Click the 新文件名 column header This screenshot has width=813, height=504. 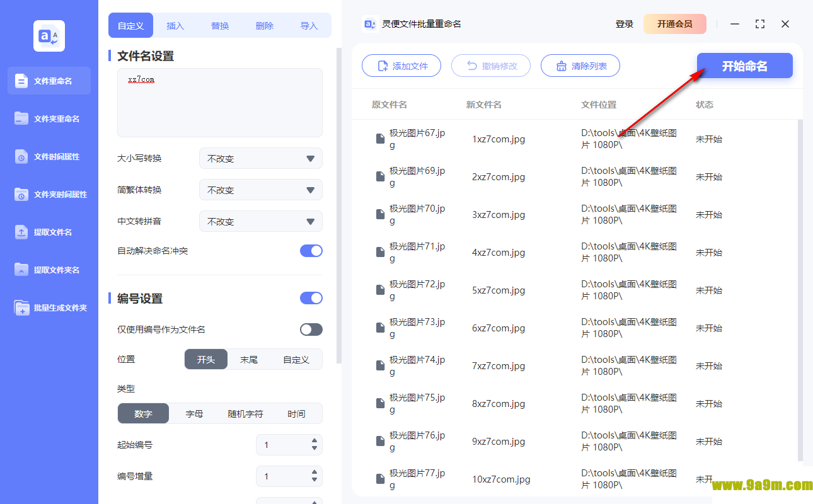tap(484, 105)
